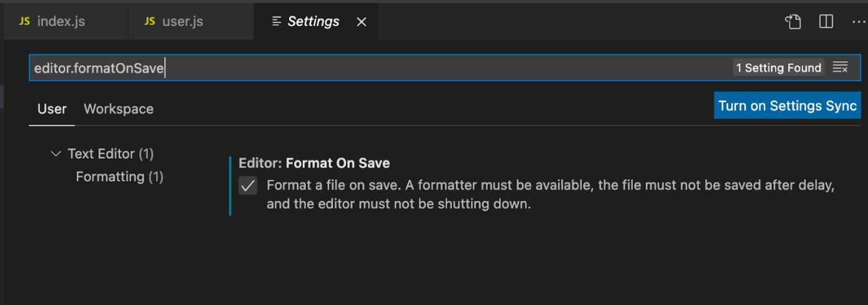Collapse the Text Editor tree chevron
Viewport: 868px width, 305px height.
[x=56, y=153]
